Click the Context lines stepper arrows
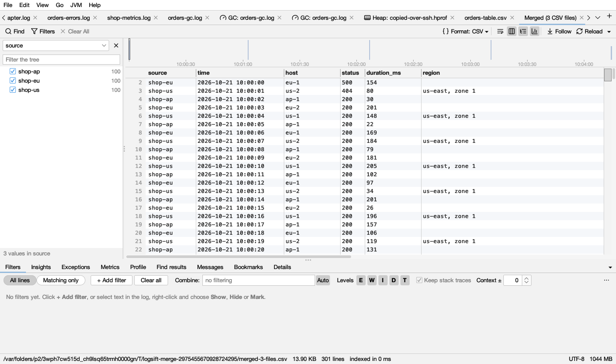 [x=527, y=280]
